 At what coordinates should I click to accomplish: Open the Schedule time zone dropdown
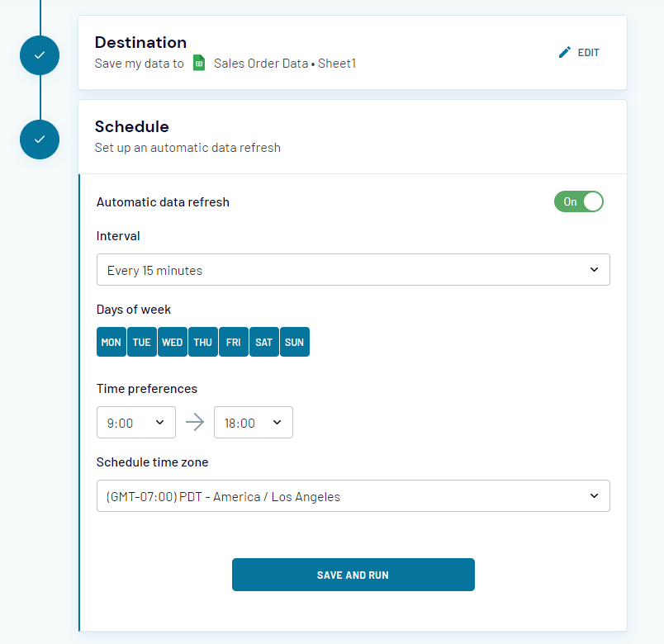353,495
